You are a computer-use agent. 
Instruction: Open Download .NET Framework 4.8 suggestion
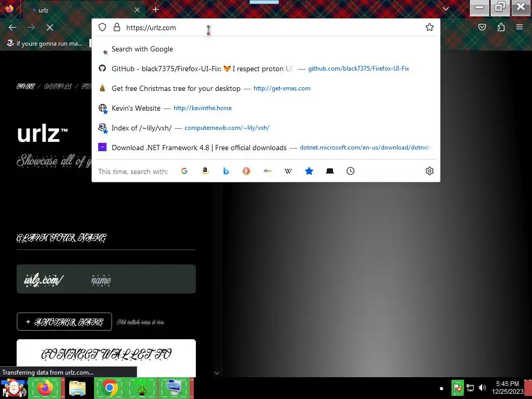[x=266, y=148]
